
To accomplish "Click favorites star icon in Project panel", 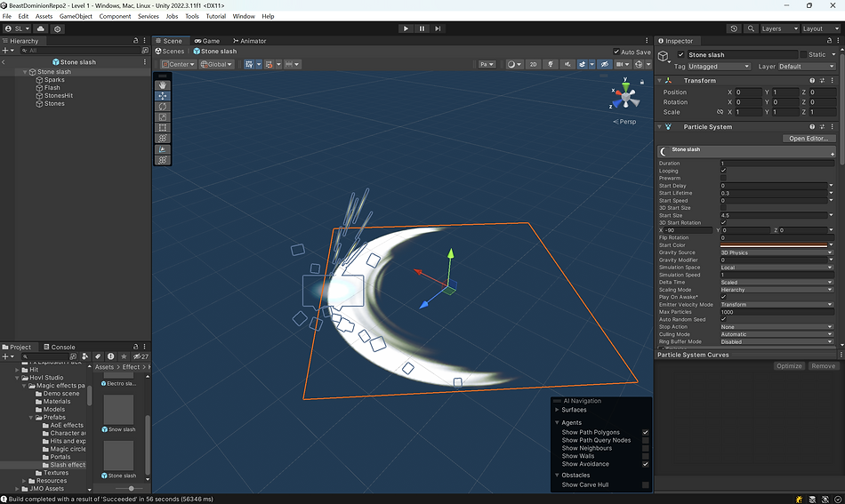I will 124,356.
